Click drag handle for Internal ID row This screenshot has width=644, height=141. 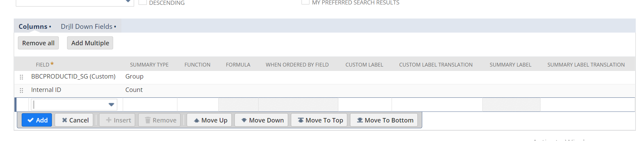(21, 90)
